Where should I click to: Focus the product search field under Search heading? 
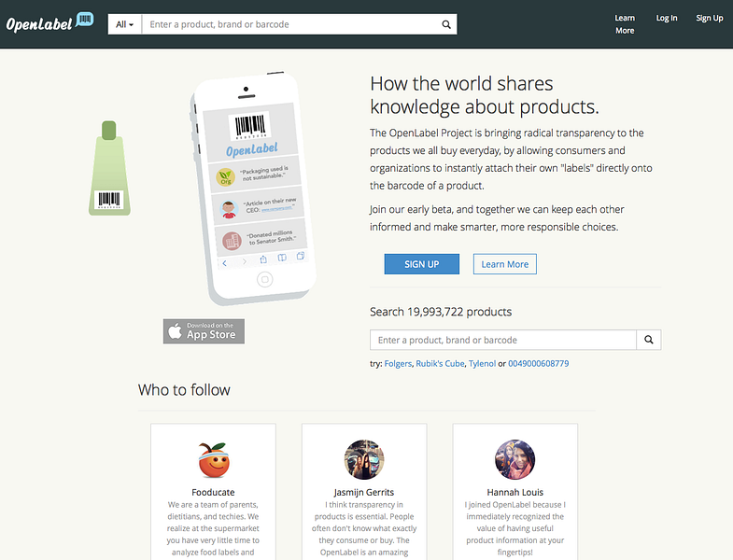pyautogui.click(x=503, y=340)
